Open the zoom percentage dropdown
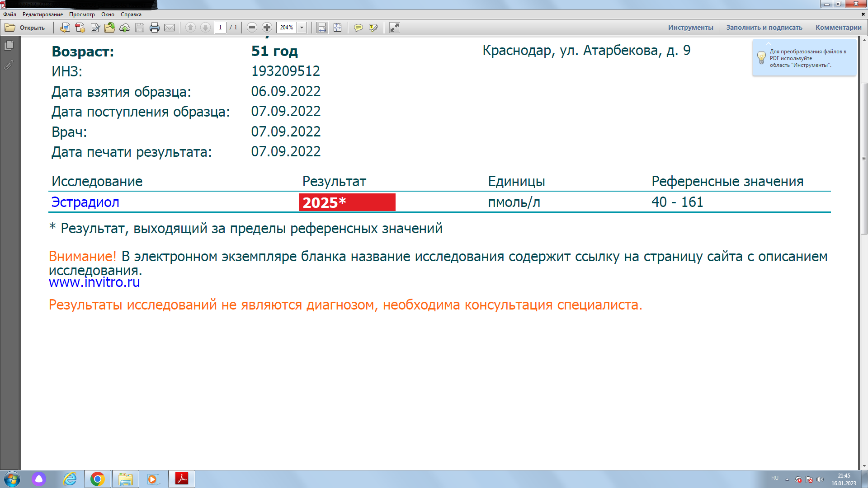 pos(302,28)
